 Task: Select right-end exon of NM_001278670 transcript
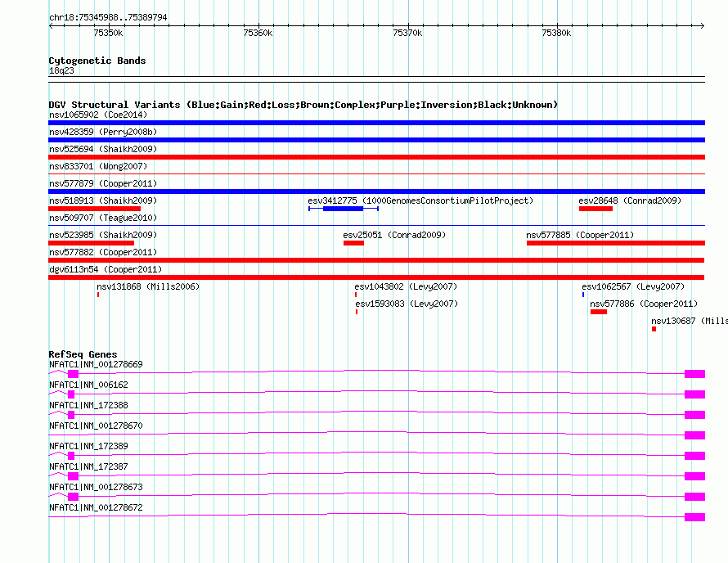tap(695, 435)
